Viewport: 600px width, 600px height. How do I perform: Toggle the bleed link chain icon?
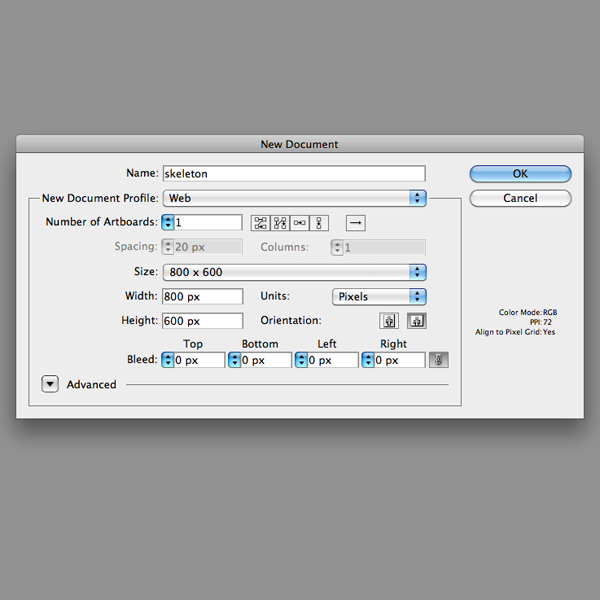(x=438, y=360)
